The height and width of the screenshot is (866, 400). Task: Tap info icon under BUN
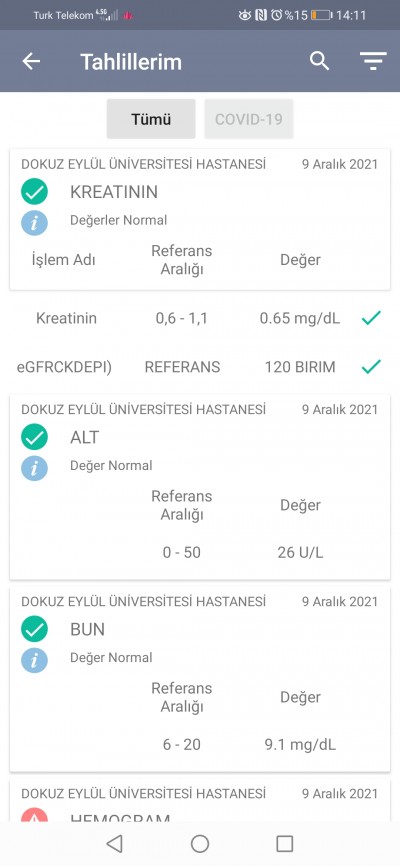point(34,661)
